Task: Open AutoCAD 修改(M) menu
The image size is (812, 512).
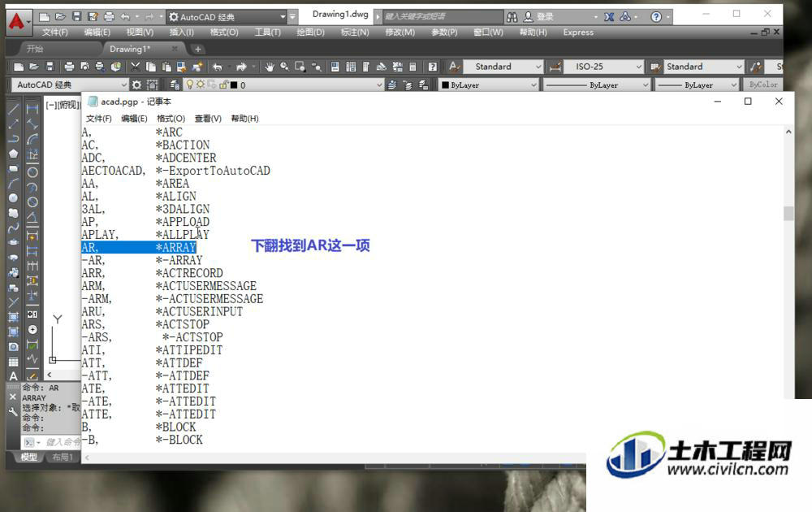Action: coord(400,33)
